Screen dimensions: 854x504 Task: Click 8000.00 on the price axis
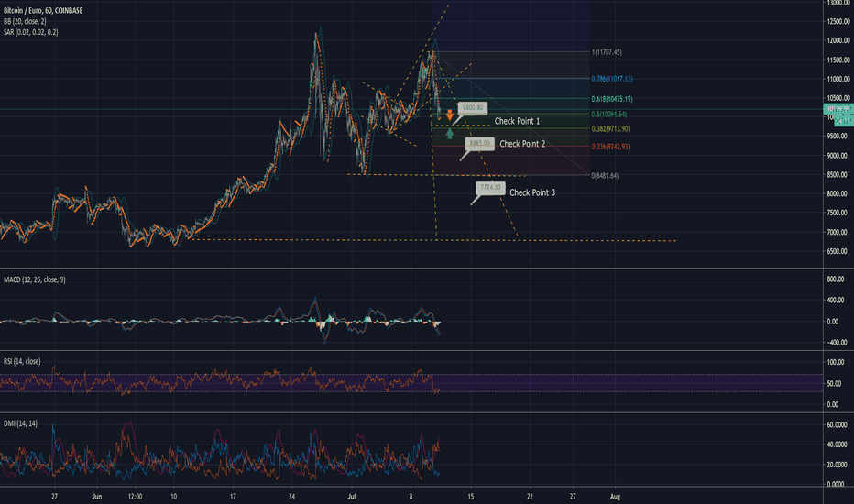(x=838, y=194)
